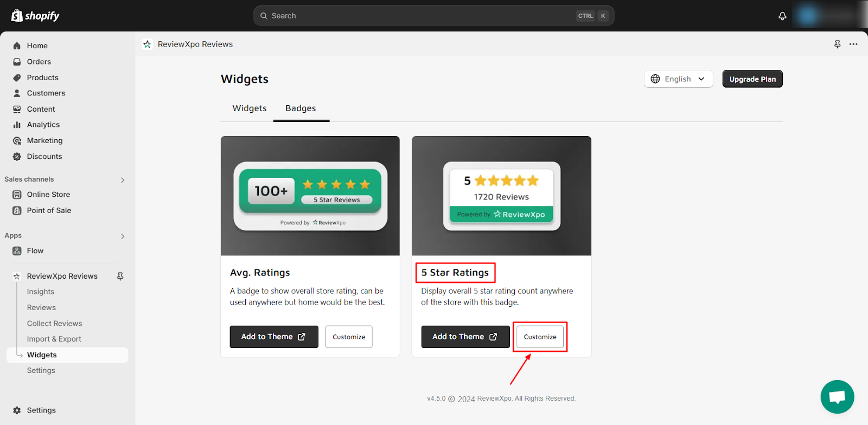
Task: Open the chat support bubble
Action: point(837,397)
